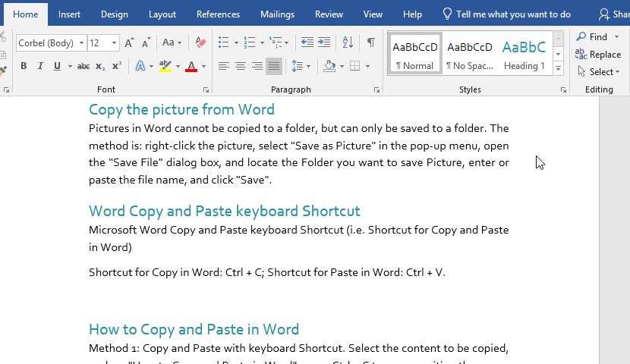Expand the Styles gallery (More)

point(558,68)
